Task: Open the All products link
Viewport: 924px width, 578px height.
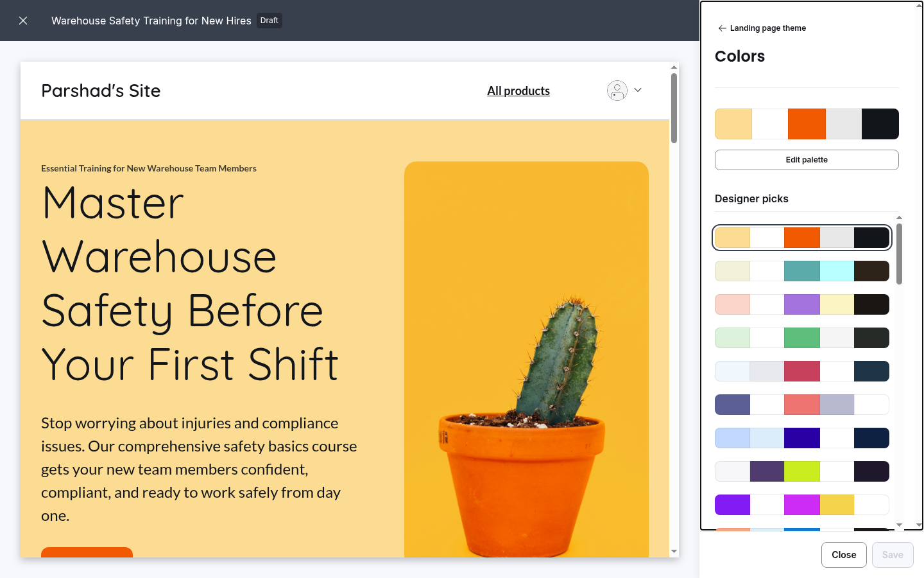Action: 518,91
